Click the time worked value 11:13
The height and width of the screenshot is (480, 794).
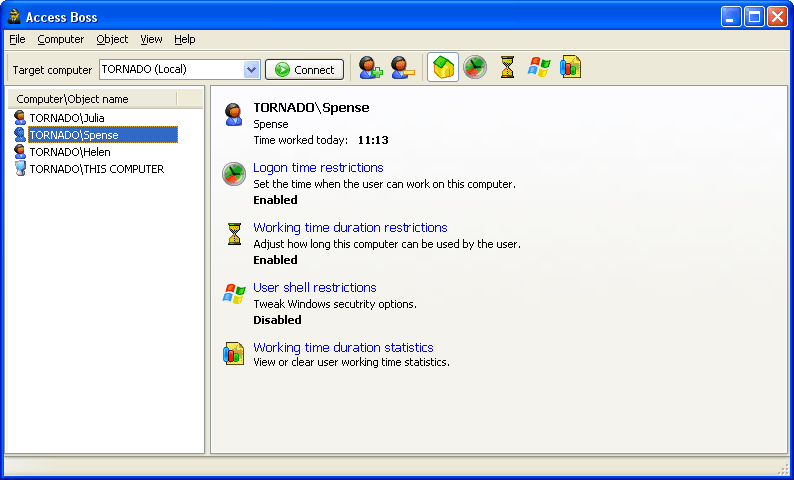click(373, 140)
